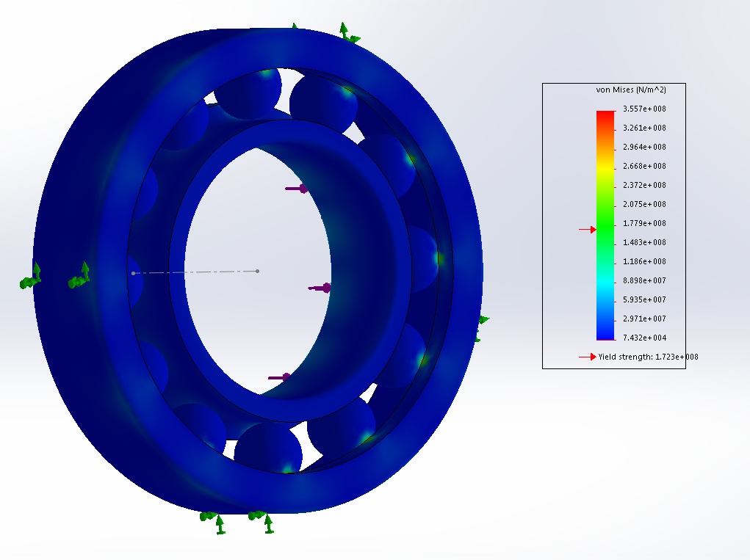750x560 pixels.
Task: Click the minimum legend value 7.432e+004
Action: [644, 338]
